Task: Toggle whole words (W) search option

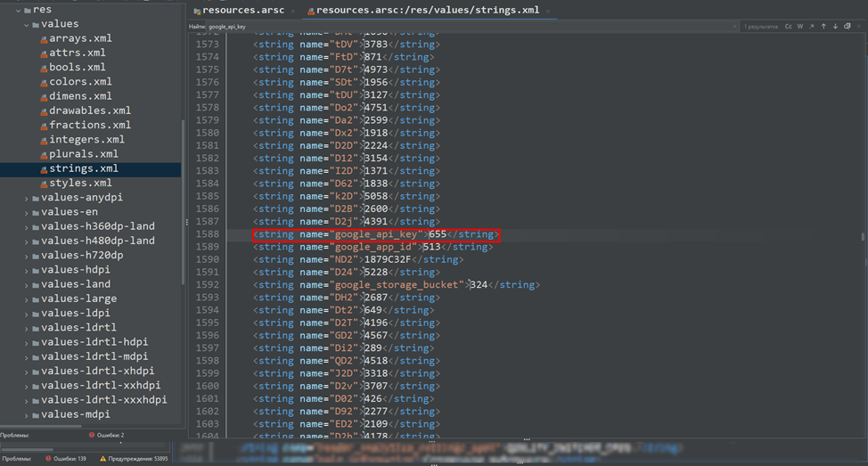Action: coord(800,27)
